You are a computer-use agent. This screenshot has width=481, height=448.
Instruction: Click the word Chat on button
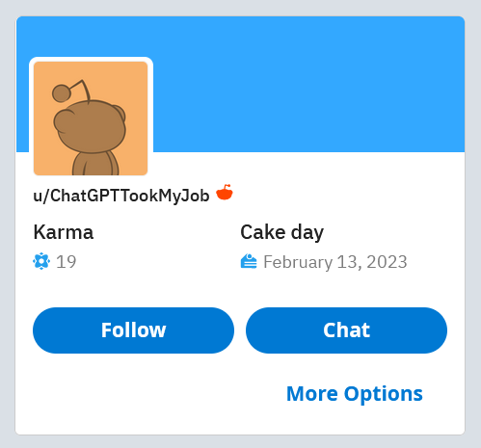coord(346,330)
